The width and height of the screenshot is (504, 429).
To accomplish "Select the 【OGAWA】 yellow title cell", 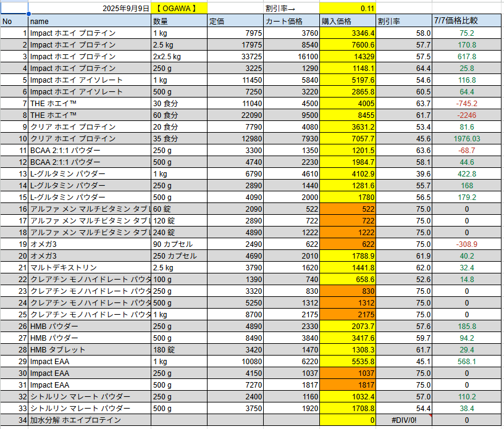I will (178, 9).
